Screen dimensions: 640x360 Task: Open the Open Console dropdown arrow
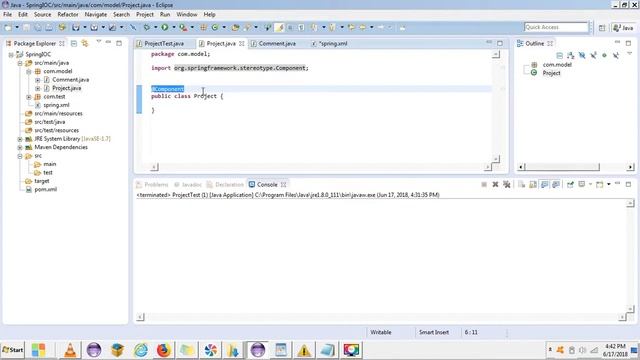pos(609,184)
